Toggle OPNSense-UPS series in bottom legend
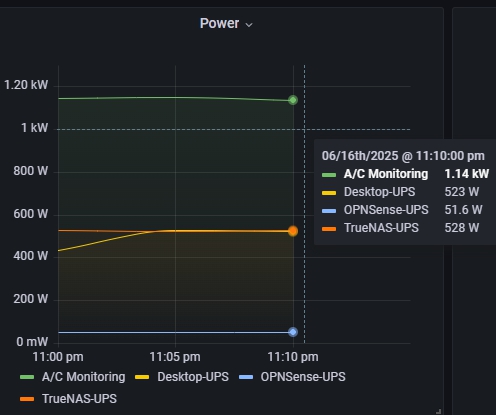 (303, 377)
